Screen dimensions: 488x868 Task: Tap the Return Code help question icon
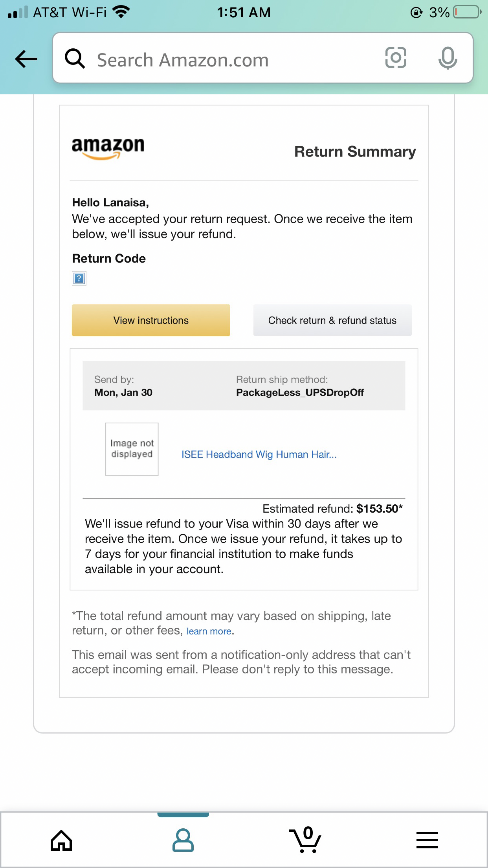(78, 279)
